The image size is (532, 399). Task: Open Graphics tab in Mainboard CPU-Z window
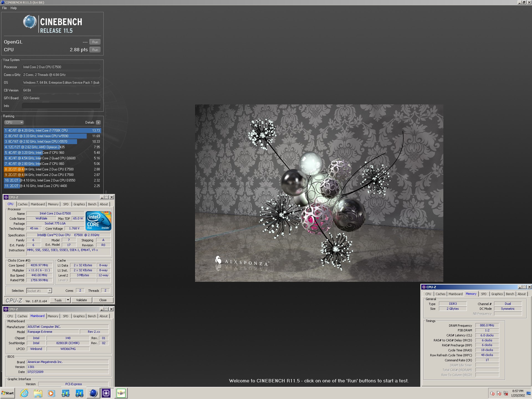click(79, 316)
